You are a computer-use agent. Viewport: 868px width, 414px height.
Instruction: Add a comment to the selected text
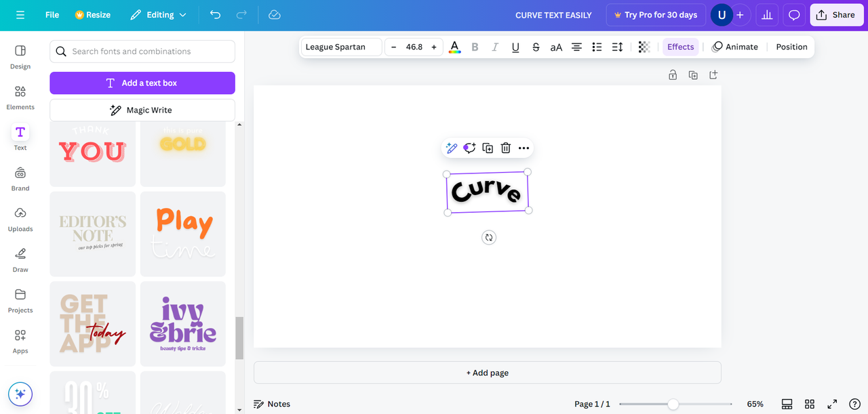[469, 148]
